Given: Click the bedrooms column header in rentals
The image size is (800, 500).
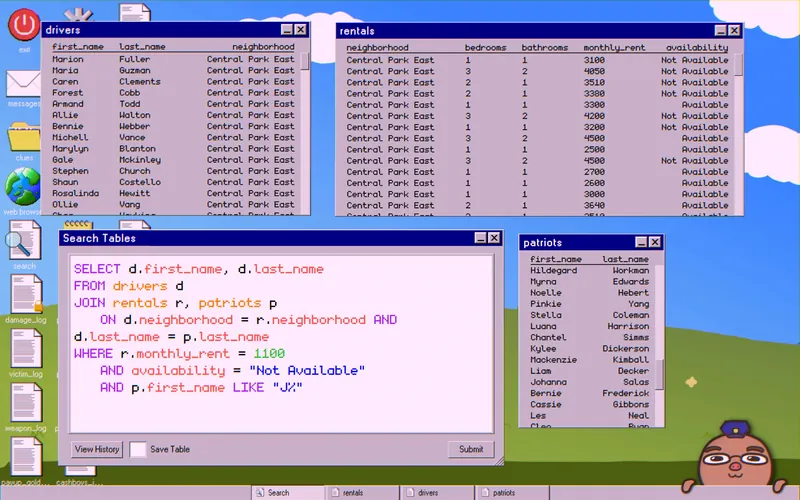Looking at the screenshot, I should pos(485,47).
